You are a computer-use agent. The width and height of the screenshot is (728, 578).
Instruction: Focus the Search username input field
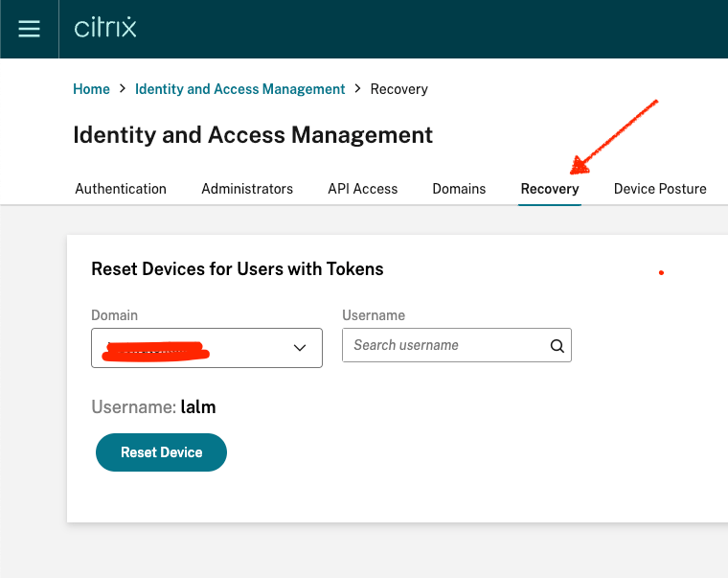point(445,345)
